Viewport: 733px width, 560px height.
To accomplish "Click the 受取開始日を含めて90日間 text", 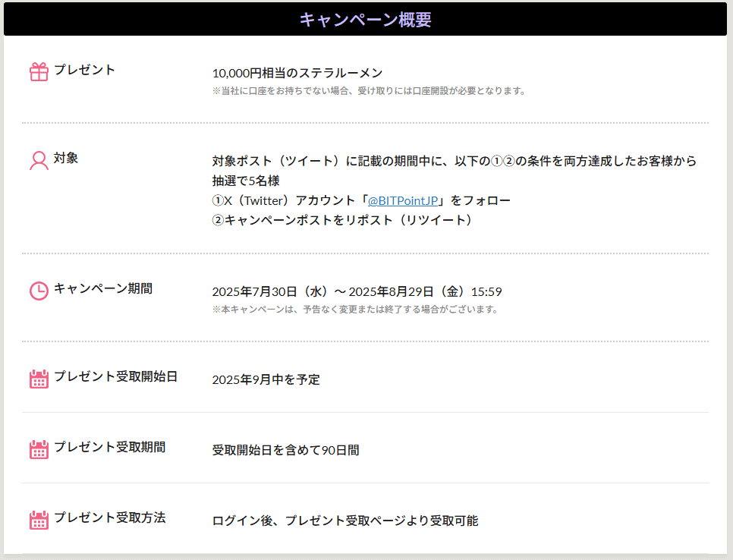I will point(285,450).
